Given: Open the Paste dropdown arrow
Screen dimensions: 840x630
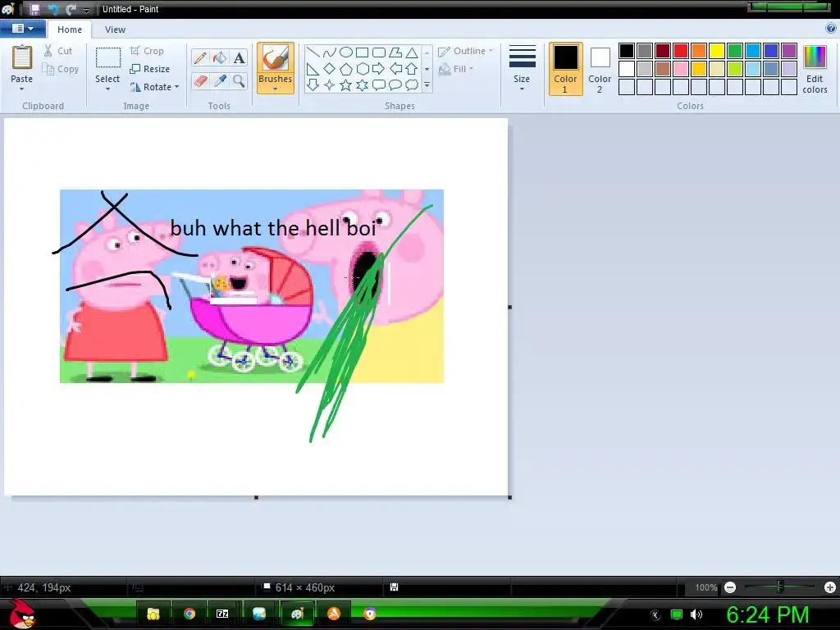Looking at the screenshot, I should click(21, 89).
